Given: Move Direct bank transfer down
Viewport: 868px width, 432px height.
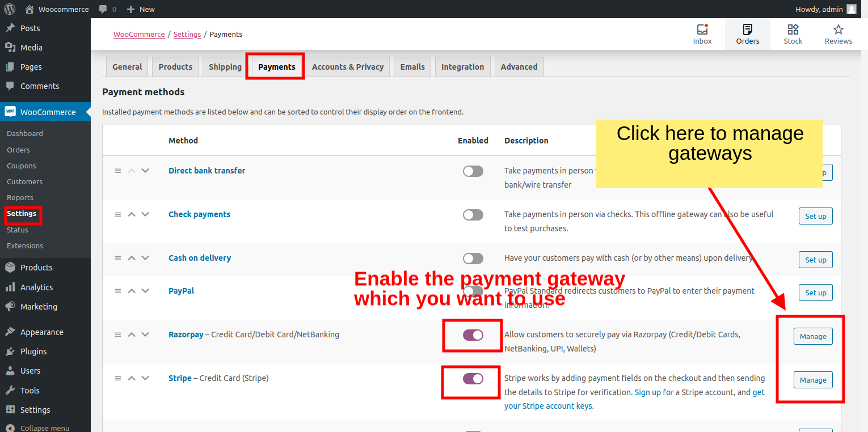Looking at the screenshot, I should [145, 171].
